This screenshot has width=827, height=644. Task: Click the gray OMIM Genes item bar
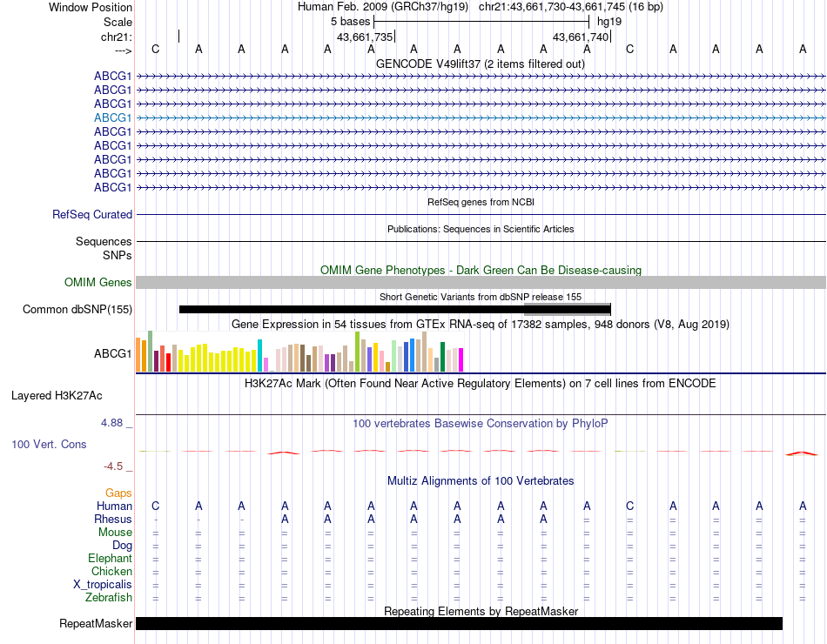pos(481,282)
